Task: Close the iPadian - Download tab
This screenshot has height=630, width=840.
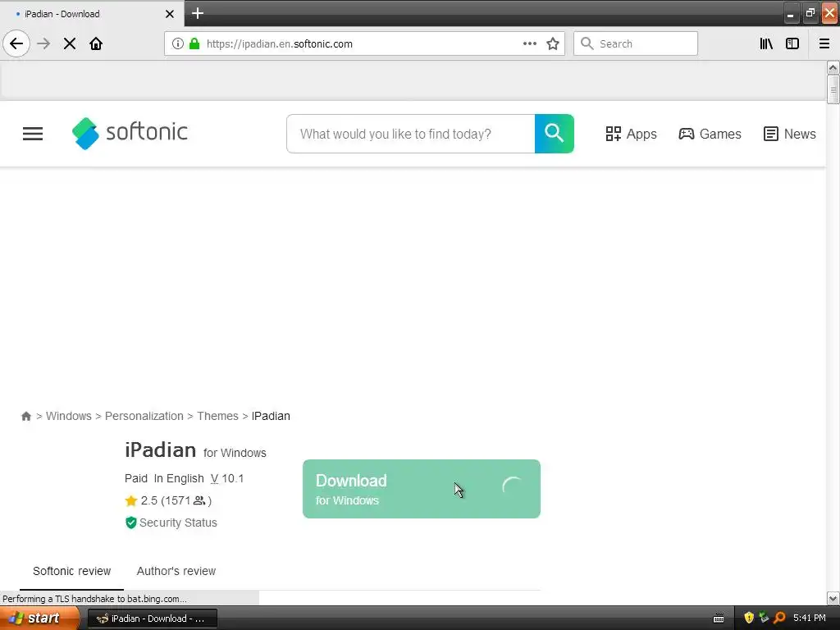Action: tap(170, 14)
